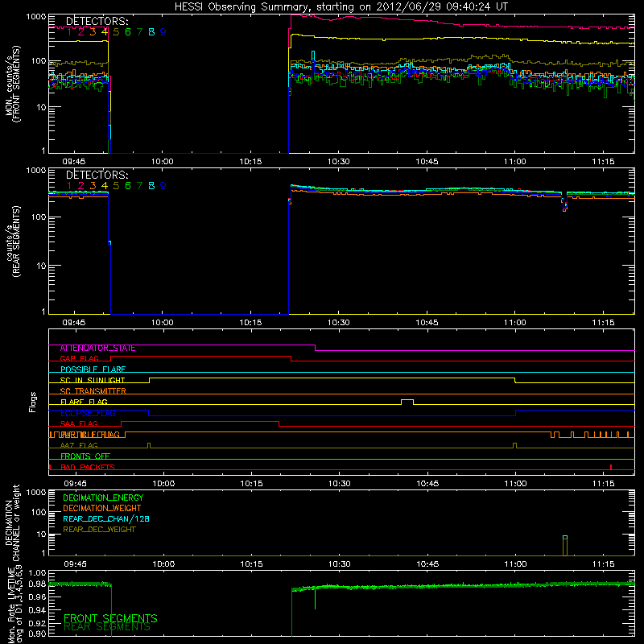Screen dimensions: 644x644
Task: Click 10:15 tick under the Flags plot
Action: click(251, 484)
